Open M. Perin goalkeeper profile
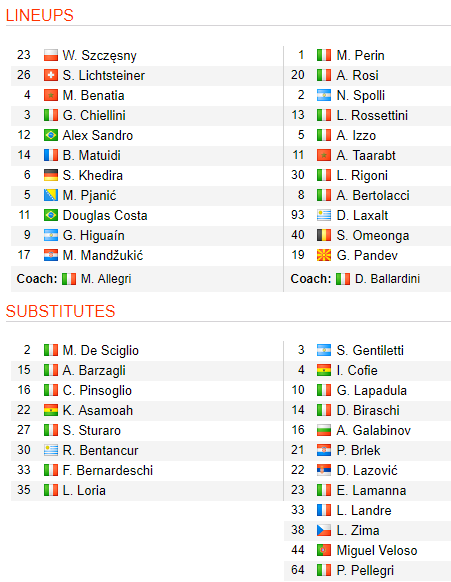Screen dimensions: 451x582 point(360,56)
